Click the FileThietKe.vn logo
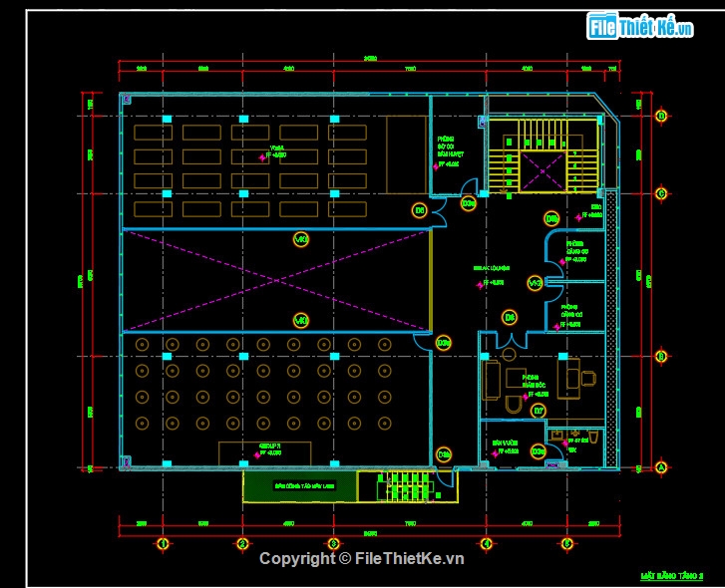The height and width of the screenshot is (588, 725). (640, 26)
